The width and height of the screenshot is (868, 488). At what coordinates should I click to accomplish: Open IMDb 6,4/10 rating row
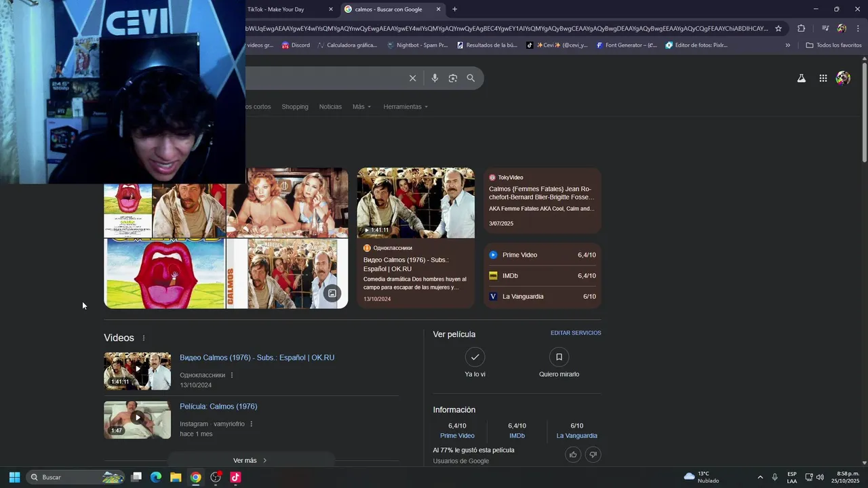click(x=542, y=276)
